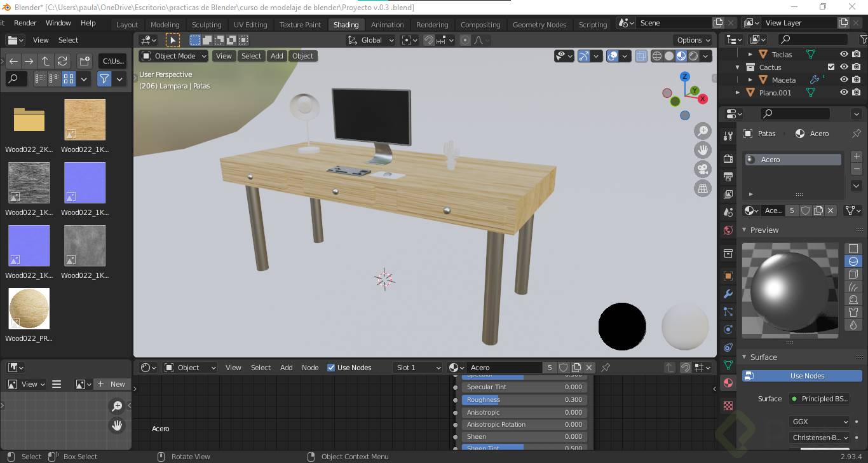Refresh the file browser list
The width and height of the screenshot is (868, 463).
(x=62, y=61)
